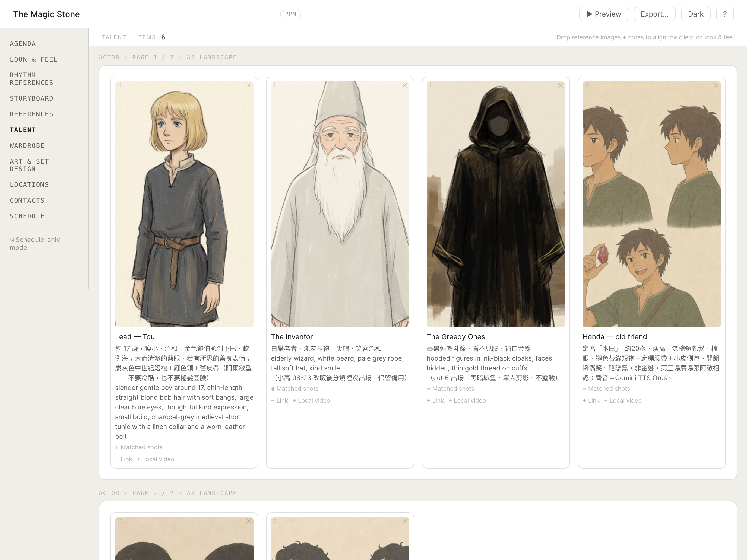Open Rhythm References section
This screenshot has width=747, height=560.
(31, 79)
